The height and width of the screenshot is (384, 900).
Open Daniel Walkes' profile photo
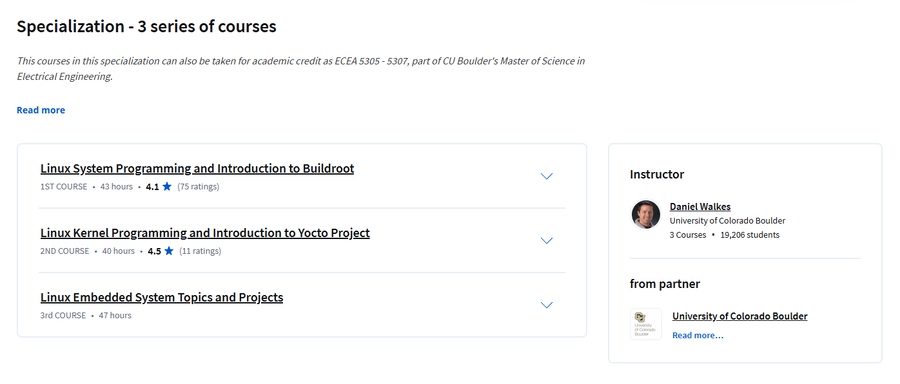(646, 215)
